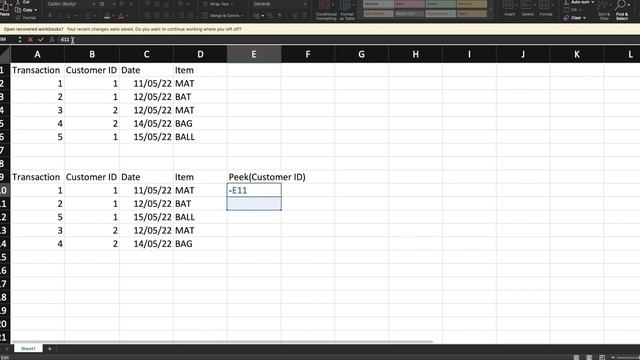This screenshot has height=360, width=640.
Task: Click the 'BAG' cell in row 14
Action: (200, 244)
